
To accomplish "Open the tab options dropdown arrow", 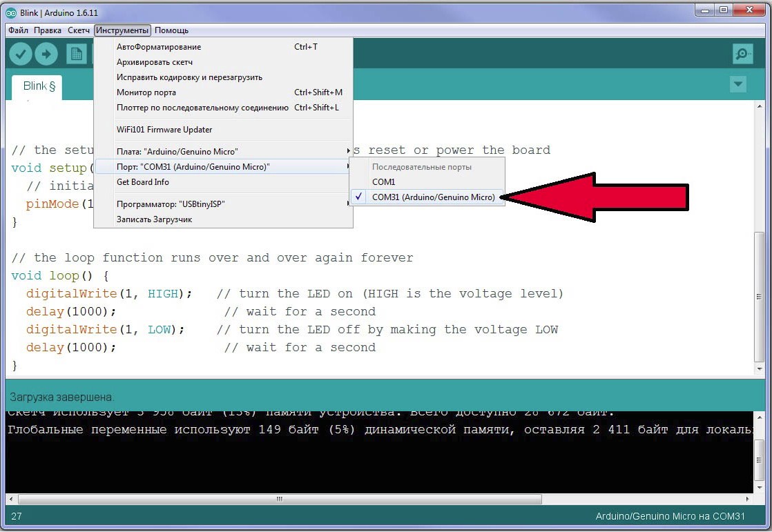I will (738, 84).
